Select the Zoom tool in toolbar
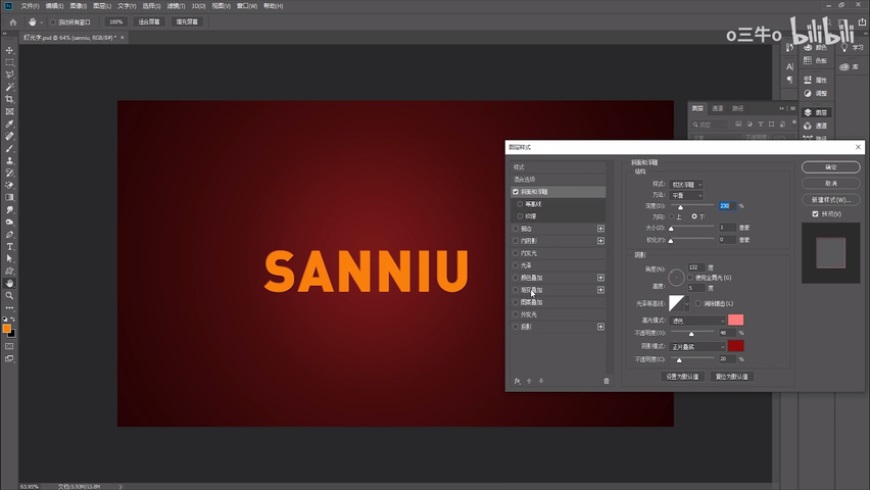Screen dimensions: 870x490 pos(10,295)
